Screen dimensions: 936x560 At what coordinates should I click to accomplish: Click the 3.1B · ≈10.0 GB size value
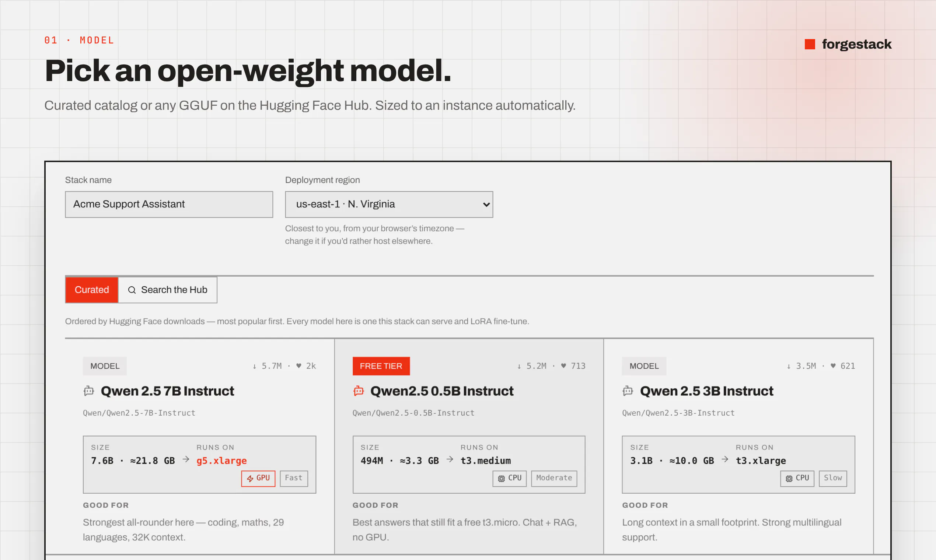pyautogui.click(x=672, y=461)
